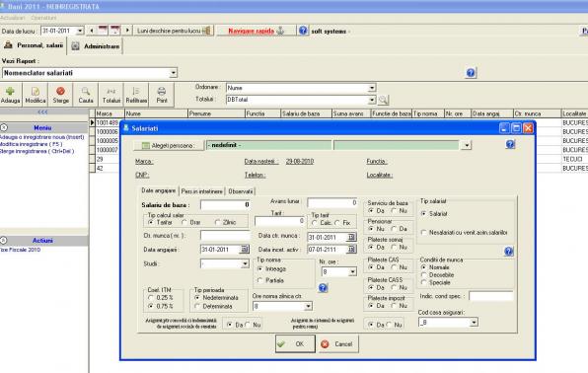Open the Cod casa asigurari dropdown
The image size is (588, 373).
[x=474, y=323]
